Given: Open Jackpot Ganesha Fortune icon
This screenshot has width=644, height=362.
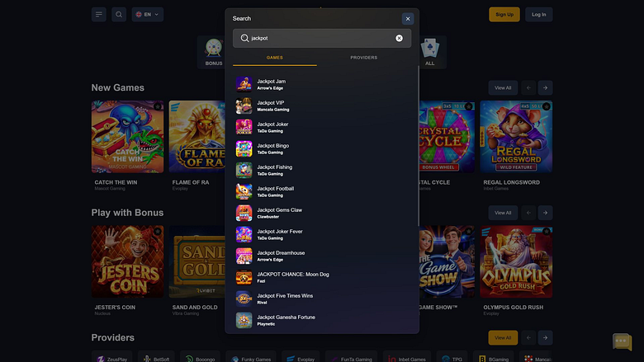Looking at the screenshot, I should (244, 320).
